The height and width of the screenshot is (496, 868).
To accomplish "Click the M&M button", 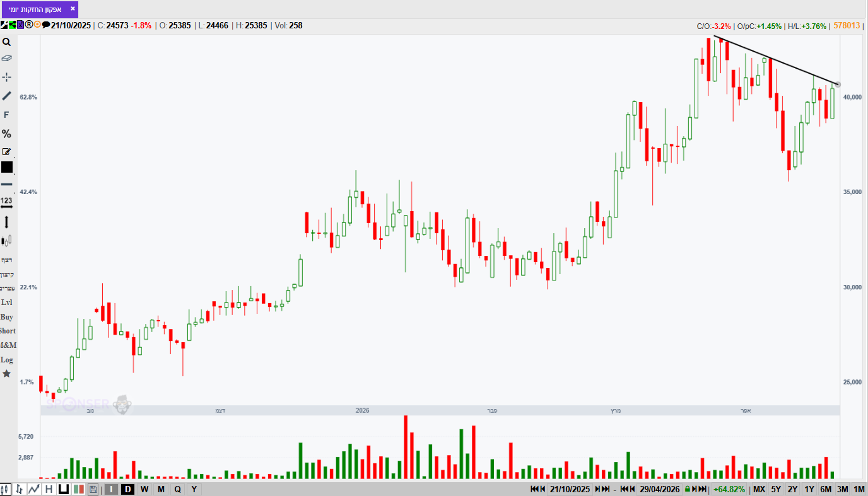I will (x=8, y=345).
